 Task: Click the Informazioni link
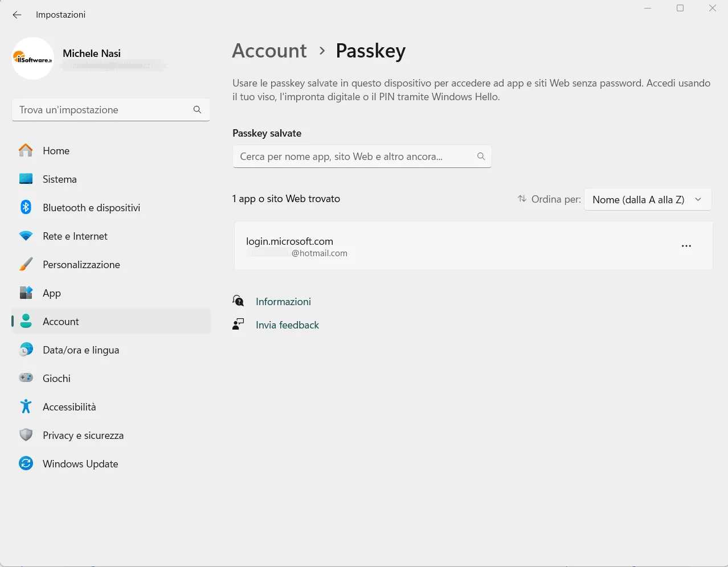283,301
